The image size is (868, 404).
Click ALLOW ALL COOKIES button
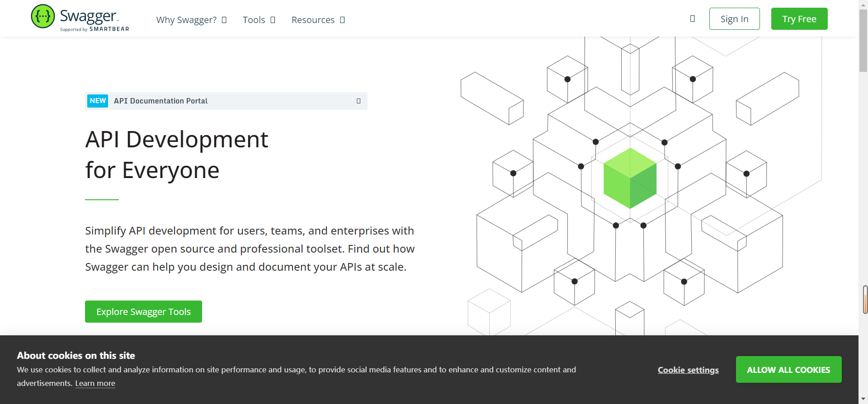click(x=788, y=370)
